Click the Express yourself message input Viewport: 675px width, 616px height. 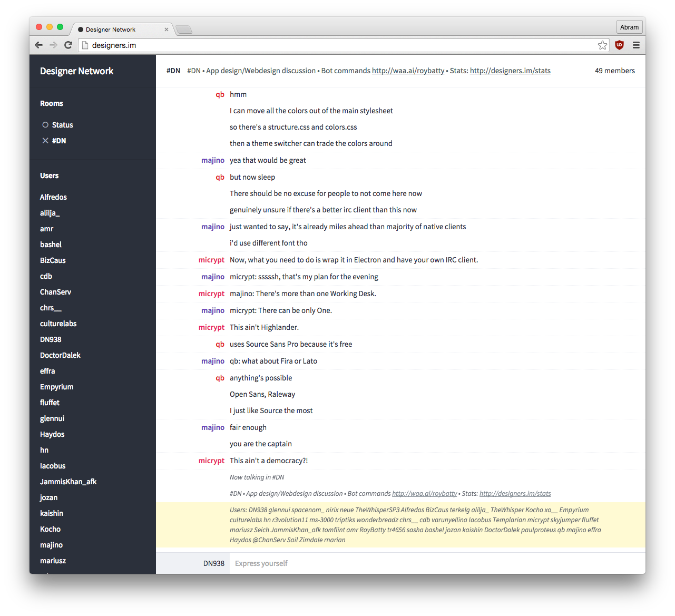click(x=369, y=563)
